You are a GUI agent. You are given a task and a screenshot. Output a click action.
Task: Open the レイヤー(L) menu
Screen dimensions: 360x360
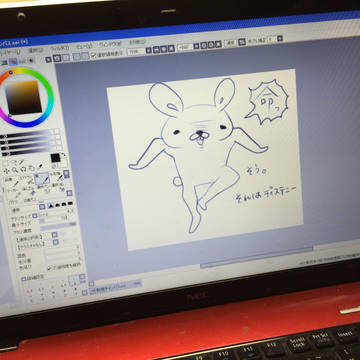point(11,52)
